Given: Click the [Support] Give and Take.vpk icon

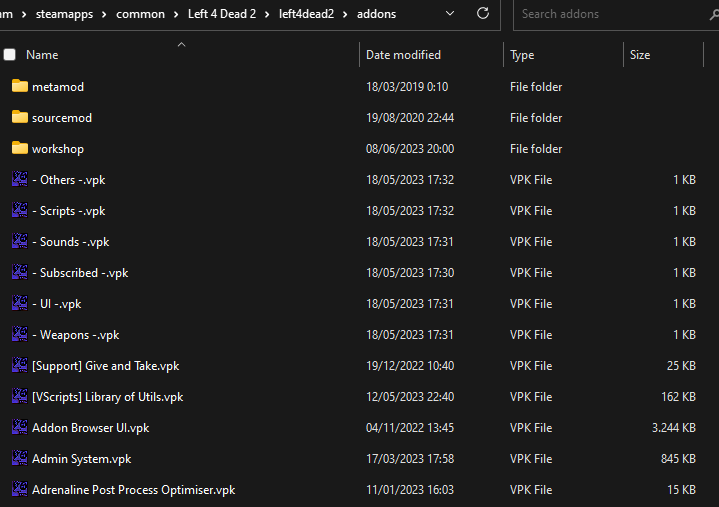Looking at the screenshot, I should tap(20, 366).
